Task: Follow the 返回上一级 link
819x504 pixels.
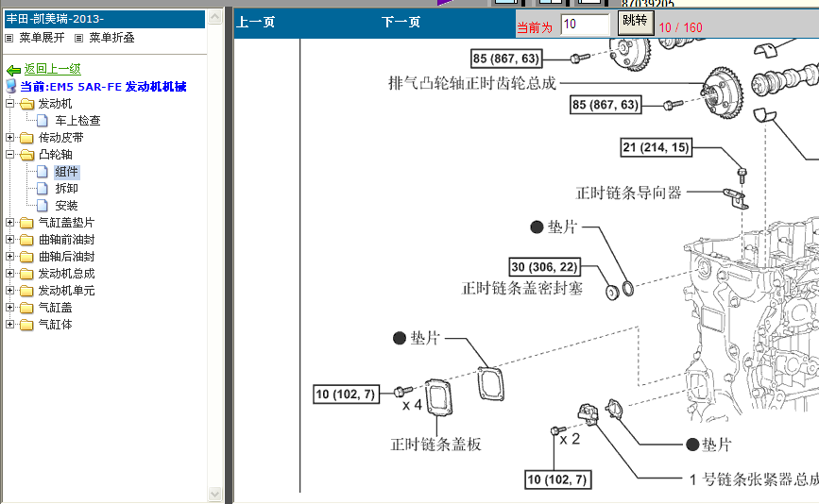Action: tap(52, 69)
